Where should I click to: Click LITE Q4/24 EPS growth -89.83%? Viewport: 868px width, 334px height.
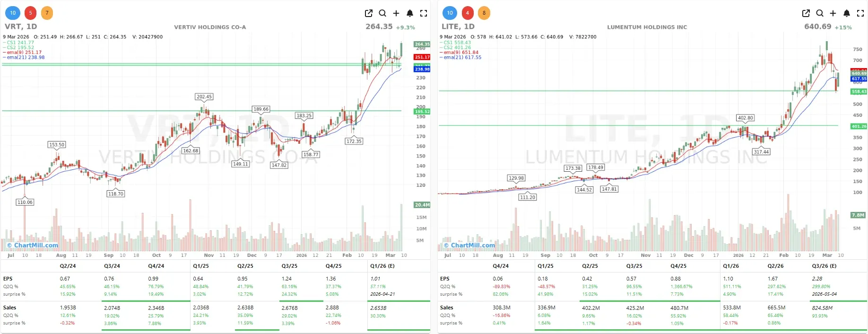502,287
